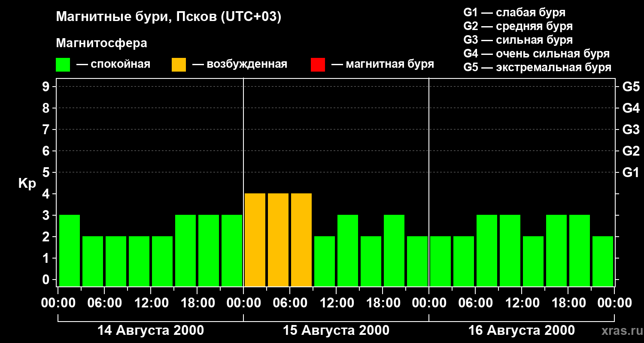Viewport: 644px width, 343px height.
Task: Click the 06:00 time label under 16 Августа
Action: [x=475, y=303]
